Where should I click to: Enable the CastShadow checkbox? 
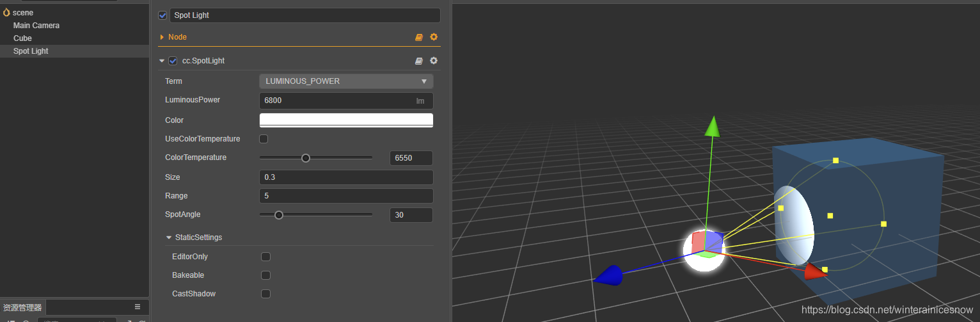266,294
